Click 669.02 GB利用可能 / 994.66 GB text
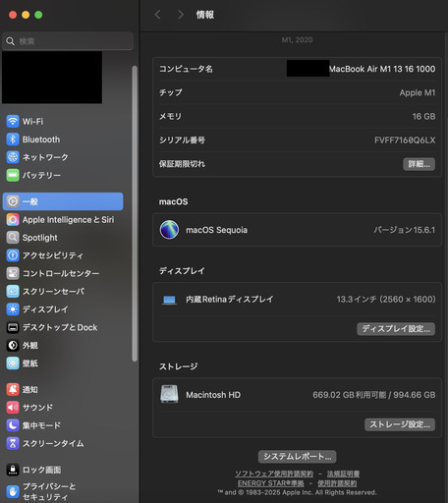Image resolution: width=448 pixels, height=503 pixels. pos(374,395)
